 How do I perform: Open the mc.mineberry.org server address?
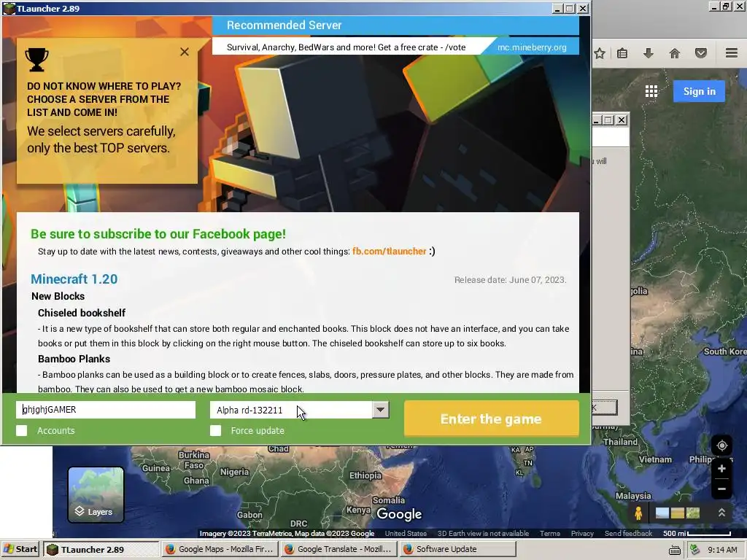pos(532,47)
